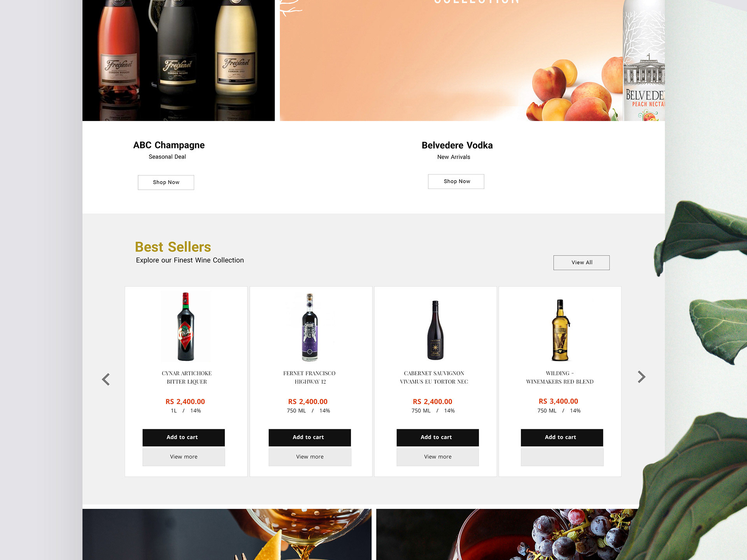Open the Fernet Francisco bottle image

pyautogui.click(x=310, y=327)
